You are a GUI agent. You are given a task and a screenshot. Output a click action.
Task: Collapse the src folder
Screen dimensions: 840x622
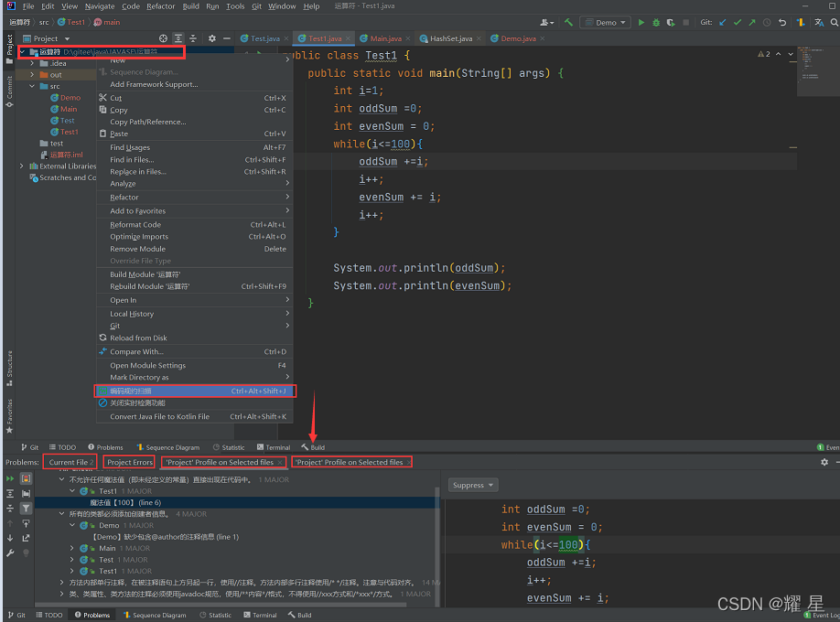(32, 86)
